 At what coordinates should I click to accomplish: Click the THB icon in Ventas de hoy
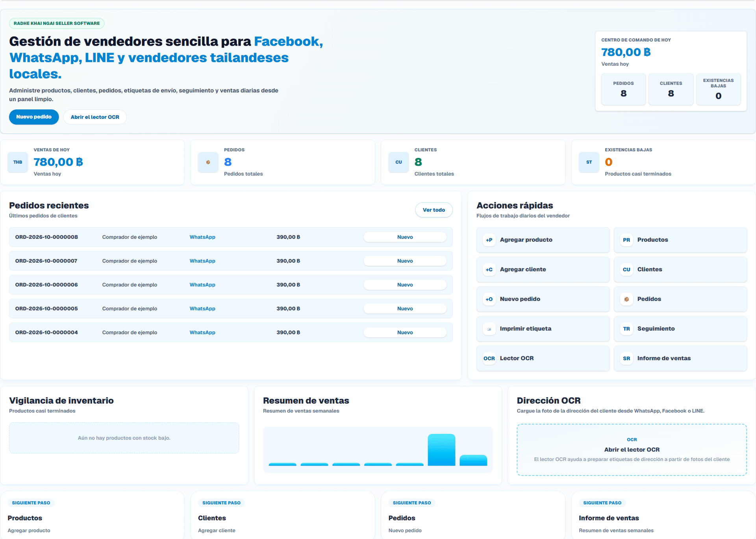pyautogui.click(x=18, y=162)
